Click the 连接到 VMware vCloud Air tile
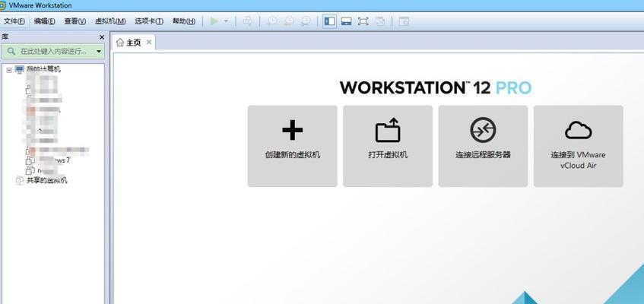Screen dimensions: 644x304 click(x=579, y=146)
